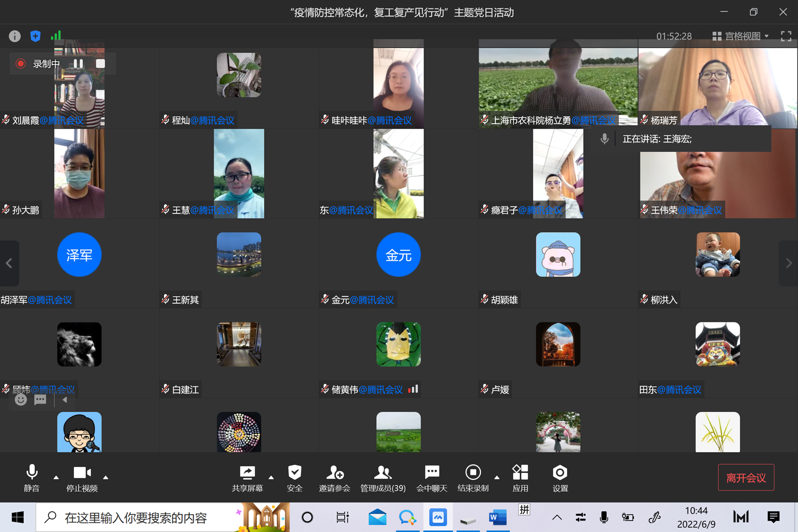Image resolution: width=798 pixels, height=532 pixels.
Task: Open the 宫格视图 layout dropdown
Action: [x=740, y=36]
